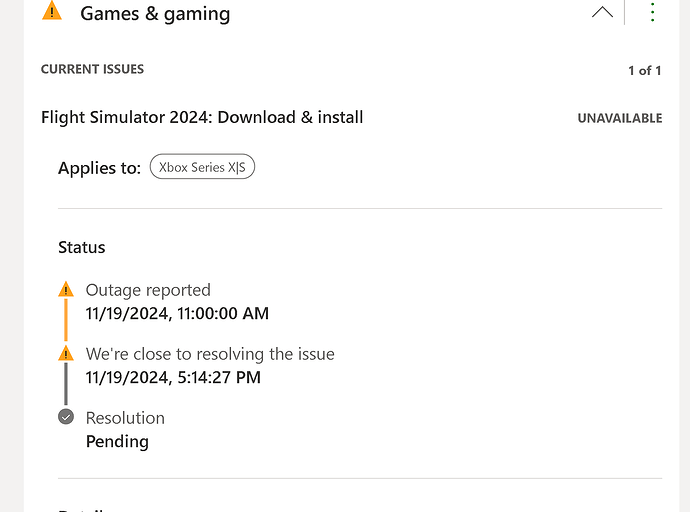Click the Pending resolution status
The width and height of the screenshot is (690, 512).
point(117,442)
